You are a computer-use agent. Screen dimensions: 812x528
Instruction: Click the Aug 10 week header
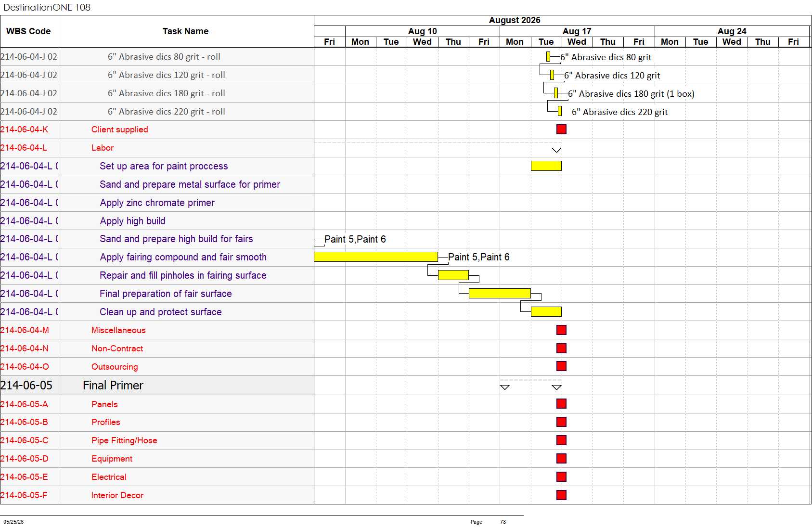[423, 31]
